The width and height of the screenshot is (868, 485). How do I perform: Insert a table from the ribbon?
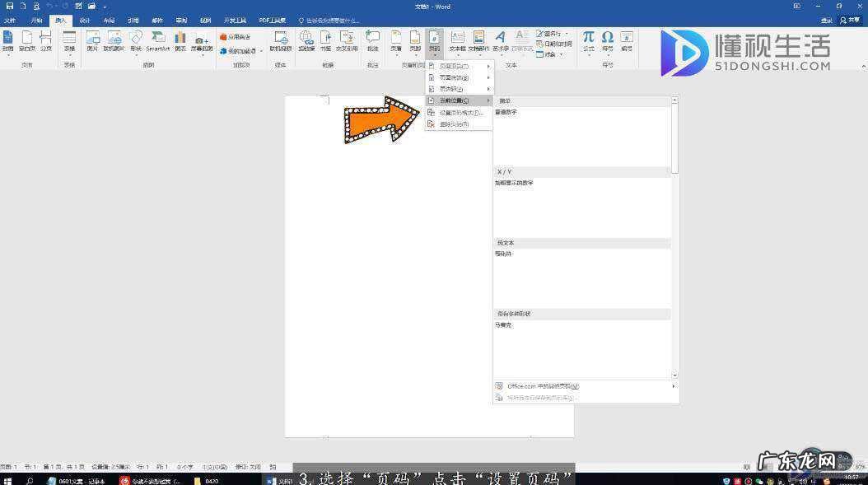point(69,41)
